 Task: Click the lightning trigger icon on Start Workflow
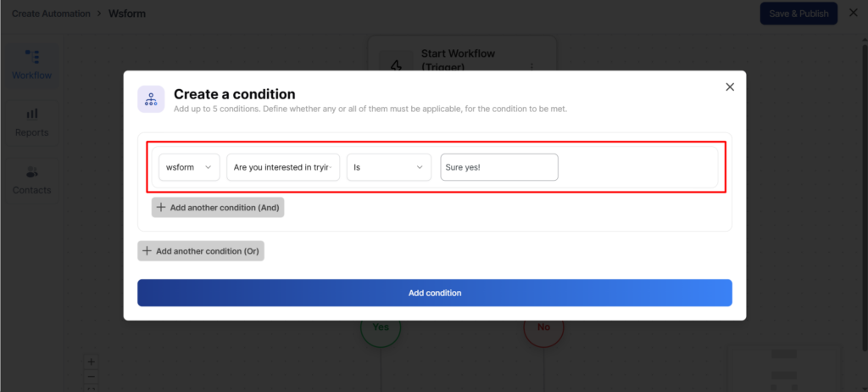[x=395, y=64]
